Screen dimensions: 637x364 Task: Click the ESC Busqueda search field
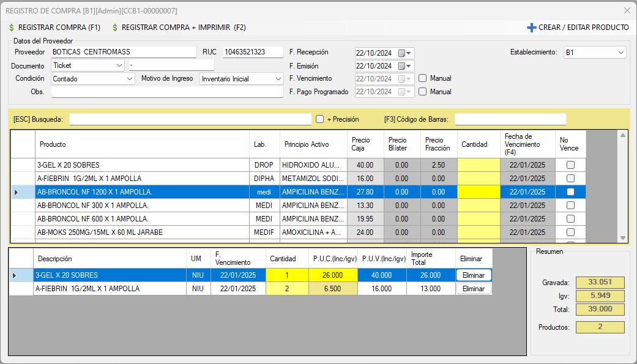190,119
